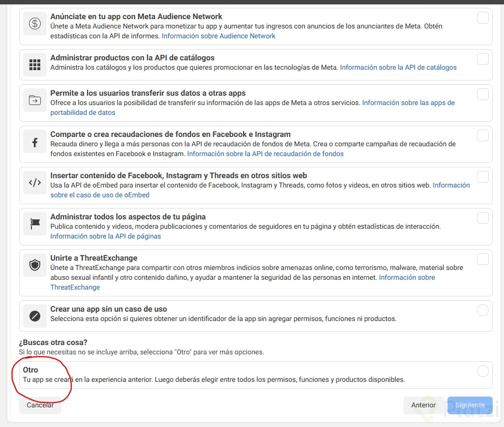
Task: Click the Siguiente button
Action: click(x=470, y=405)
